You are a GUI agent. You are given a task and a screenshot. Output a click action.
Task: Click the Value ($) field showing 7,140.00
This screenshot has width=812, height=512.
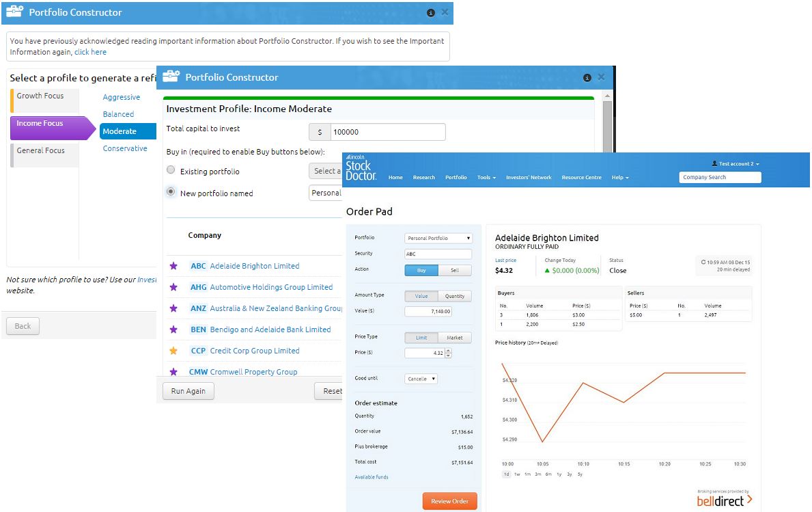(428, 312)
